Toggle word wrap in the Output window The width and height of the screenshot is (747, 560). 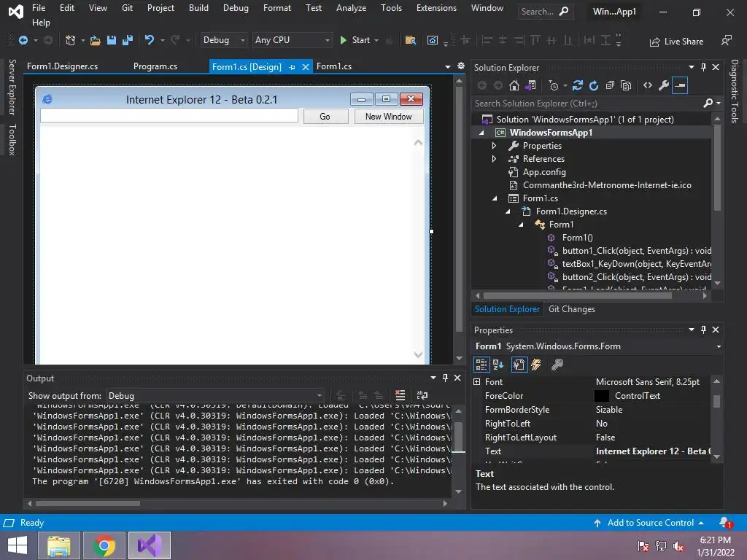coord(422,395)
